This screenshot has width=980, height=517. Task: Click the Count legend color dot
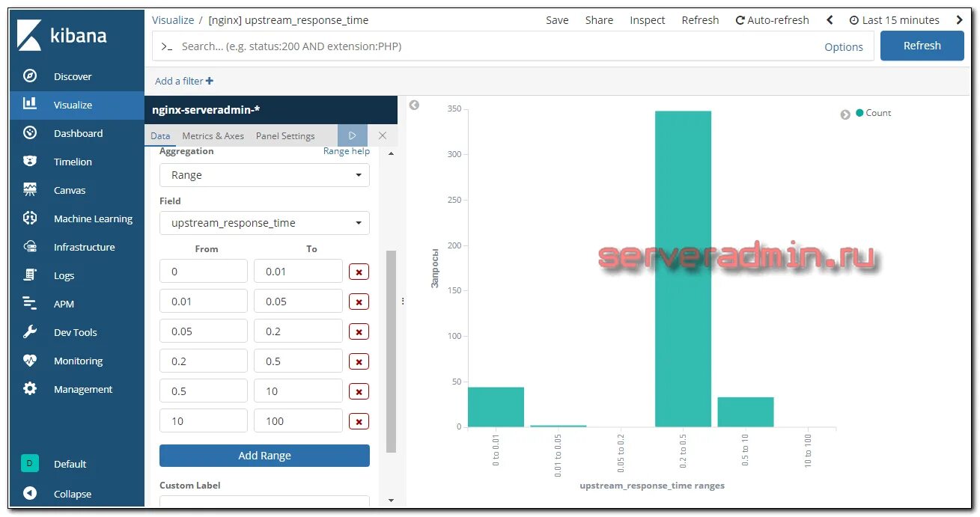pyautogui.click(x=859, y=113)
